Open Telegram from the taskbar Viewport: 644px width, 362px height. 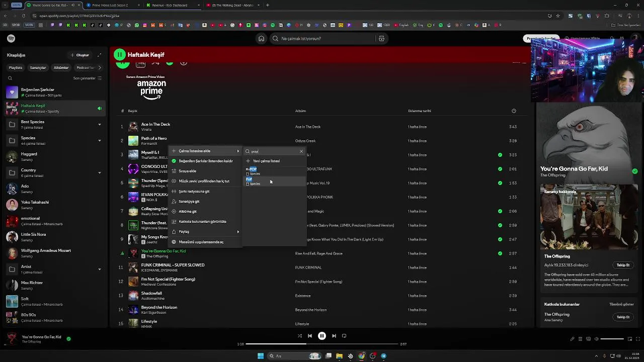383,356
